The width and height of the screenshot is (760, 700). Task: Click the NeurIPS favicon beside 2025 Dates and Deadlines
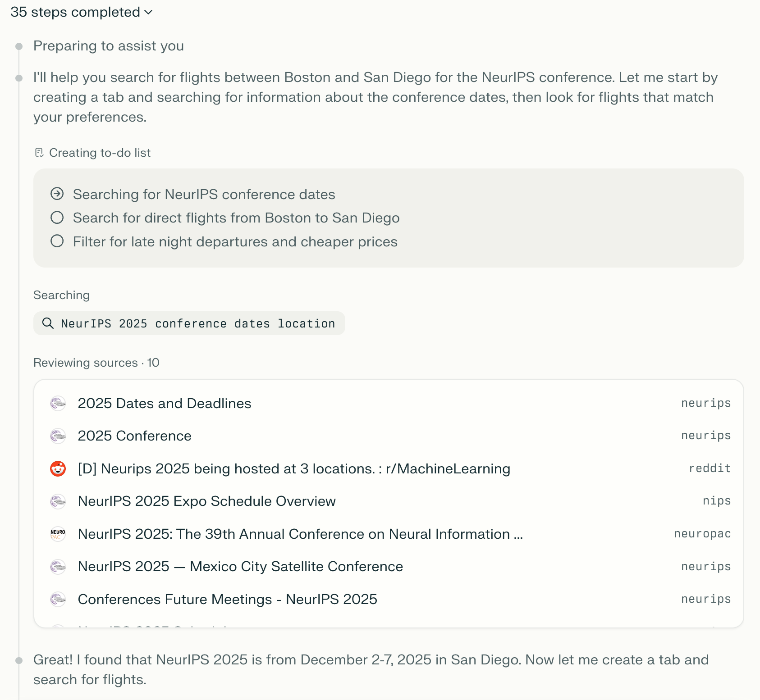coord(58,404)
